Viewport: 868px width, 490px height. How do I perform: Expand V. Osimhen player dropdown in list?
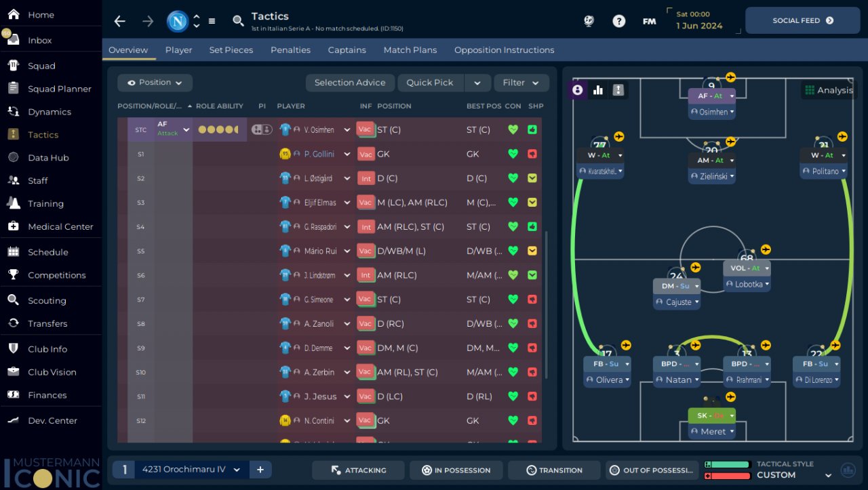click(347, 130)
